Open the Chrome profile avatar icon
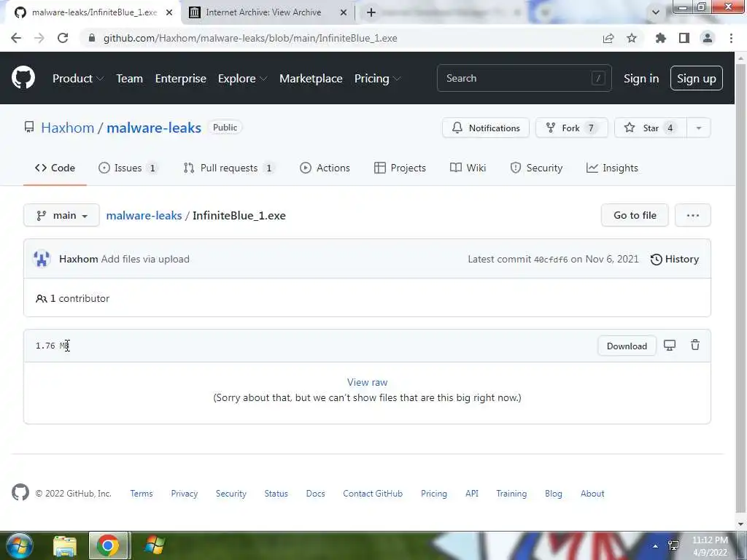747x560 pixels. coord(708,38)
